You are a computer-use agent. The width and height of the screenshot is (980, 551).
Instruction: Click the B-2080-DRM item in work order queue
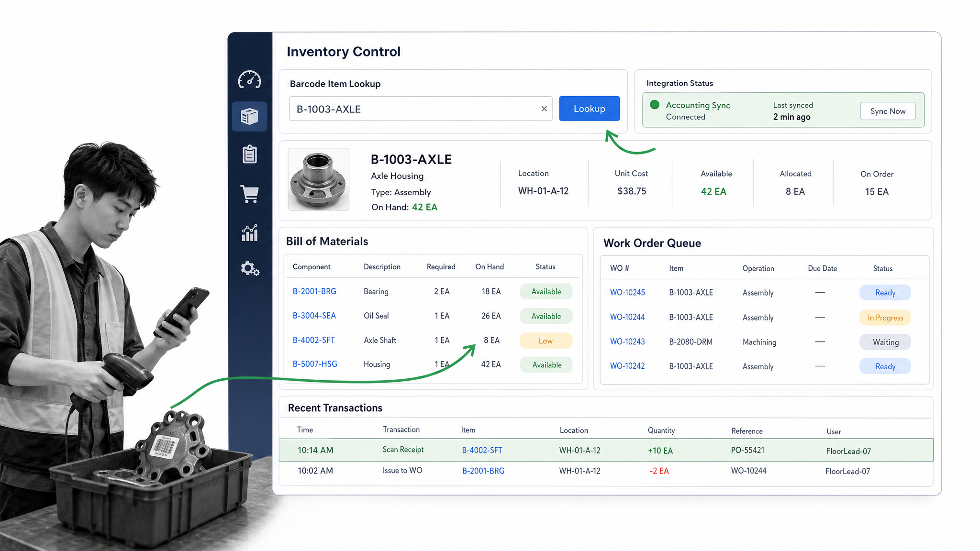click(x=690, y=342)
